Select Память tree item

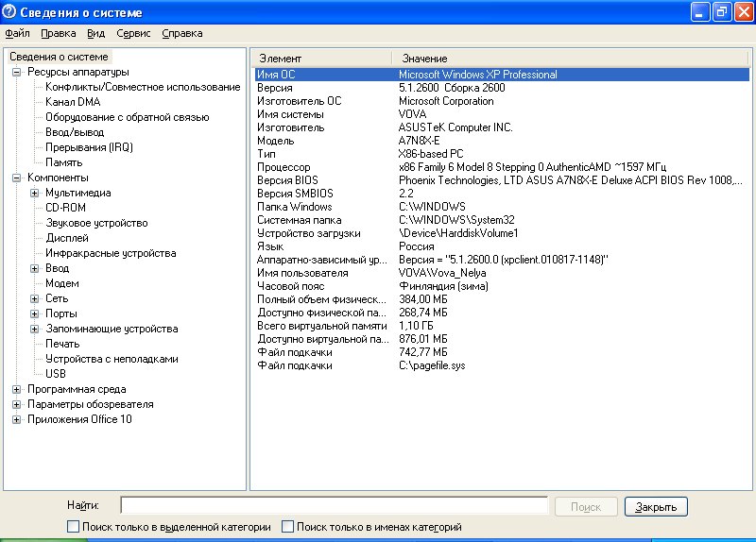coord(63,162)
